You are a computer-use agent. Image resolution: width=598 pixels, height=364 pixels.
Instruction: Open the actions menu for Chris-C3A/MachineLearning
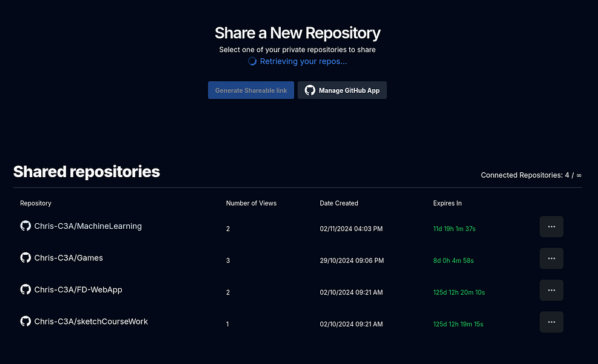(551, 226)
